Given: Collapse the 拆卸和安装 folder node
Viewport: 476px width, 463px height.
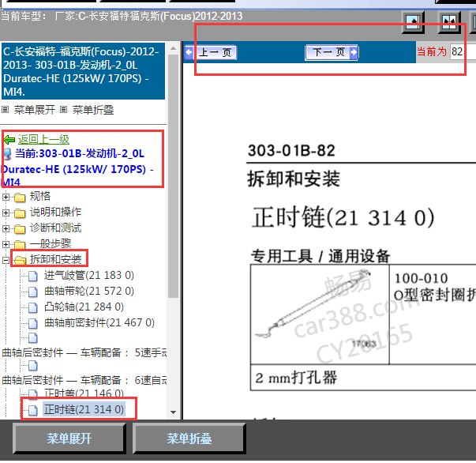Looking at the screenshot, I should click(x=6, y=260).
